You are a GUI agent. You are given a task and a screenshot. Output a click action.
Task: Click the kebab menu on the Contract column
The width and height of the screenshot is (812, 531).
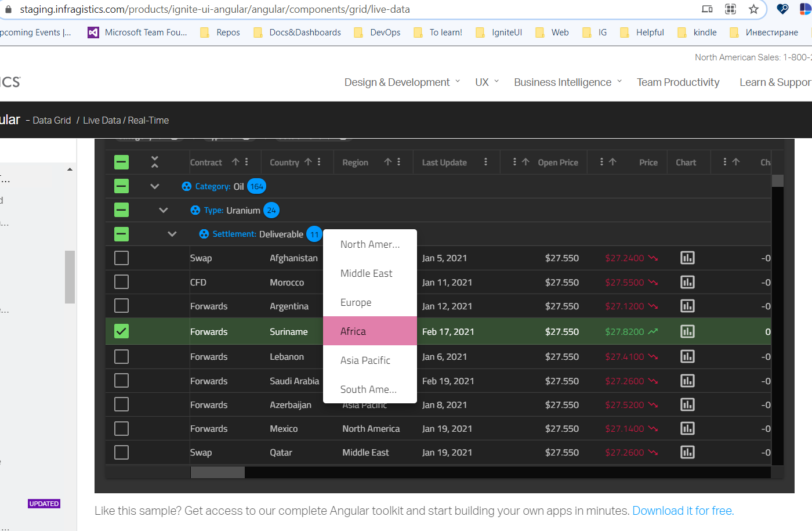[246, 162]
